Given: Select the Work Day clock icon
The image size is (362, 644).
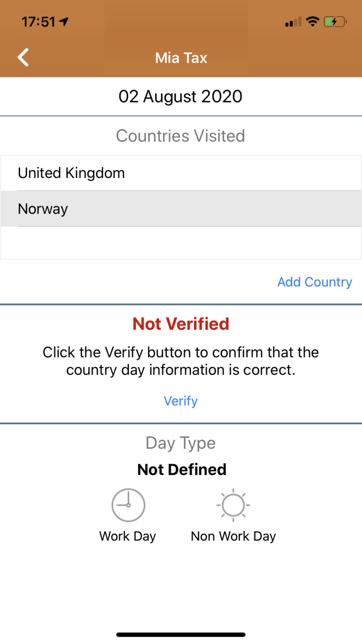Looking at the screenshot, I should click(128, 505).
